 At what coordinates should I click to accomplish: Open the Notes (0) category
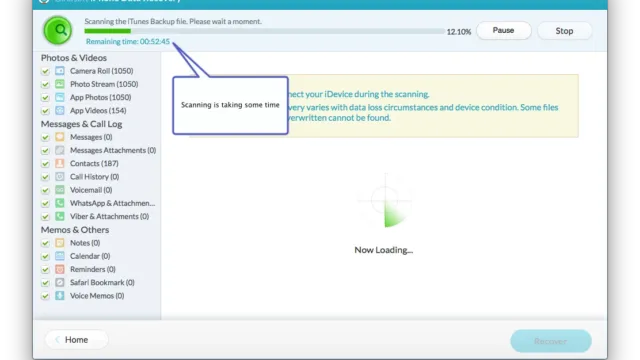(85, 242)
